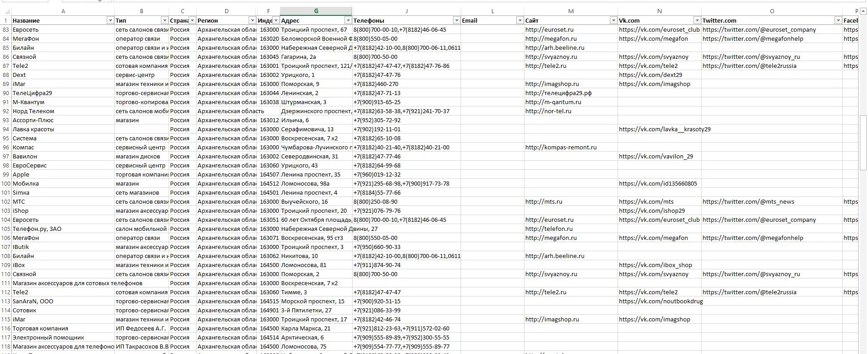The width and height of the screenshot is (868, 354).
Task: Select column O header
Action: (772, 11)
